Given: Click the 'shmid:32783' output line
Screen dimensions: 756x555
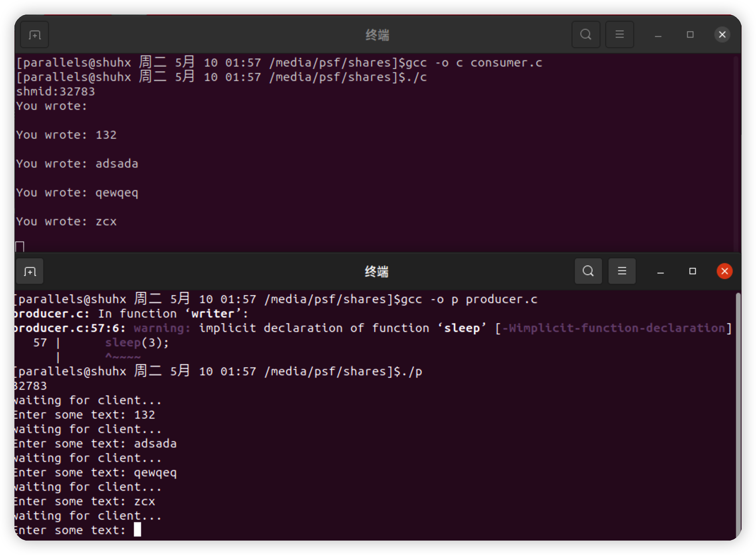Looking at the screenshot, I should pos(56,92).
